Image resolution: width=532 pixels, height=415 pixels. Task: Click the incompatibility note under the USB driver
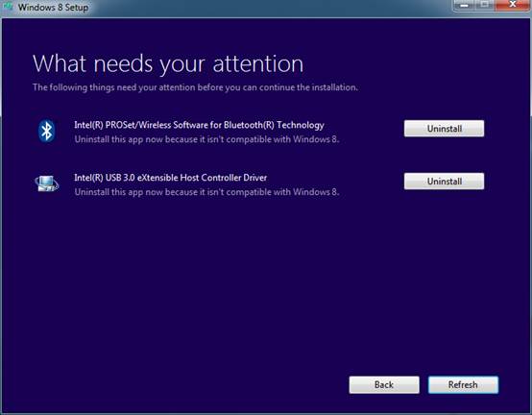(x=206, y=192)
